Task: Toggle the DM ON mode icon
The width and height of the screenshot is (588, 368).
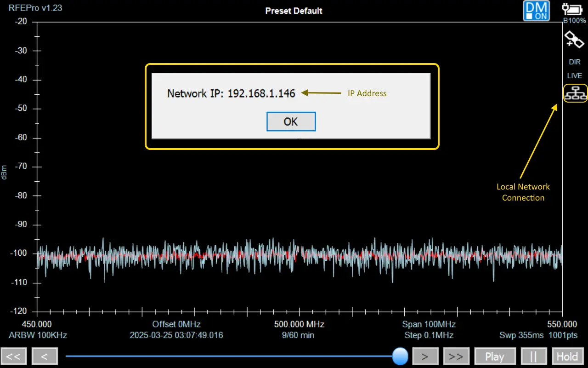Action: click(536, 11)
